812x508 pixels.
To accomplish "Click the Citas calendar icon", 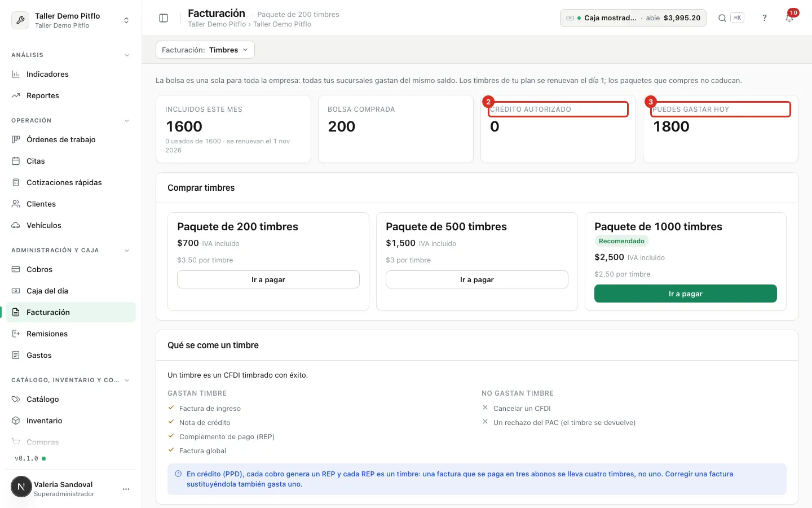I will (x=16, y=161).
